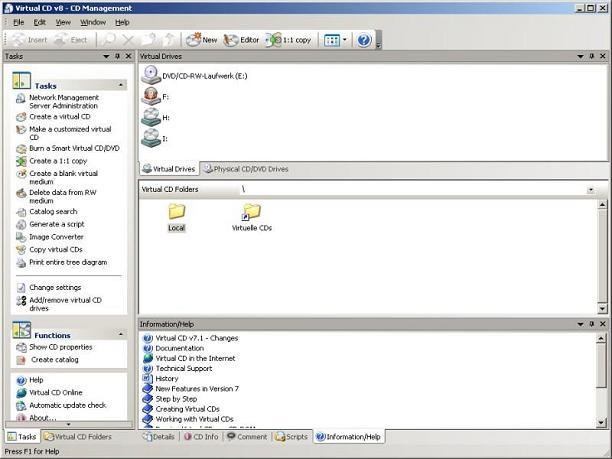Switch to Physical CD/DVD Drives tab

(246, 169)
